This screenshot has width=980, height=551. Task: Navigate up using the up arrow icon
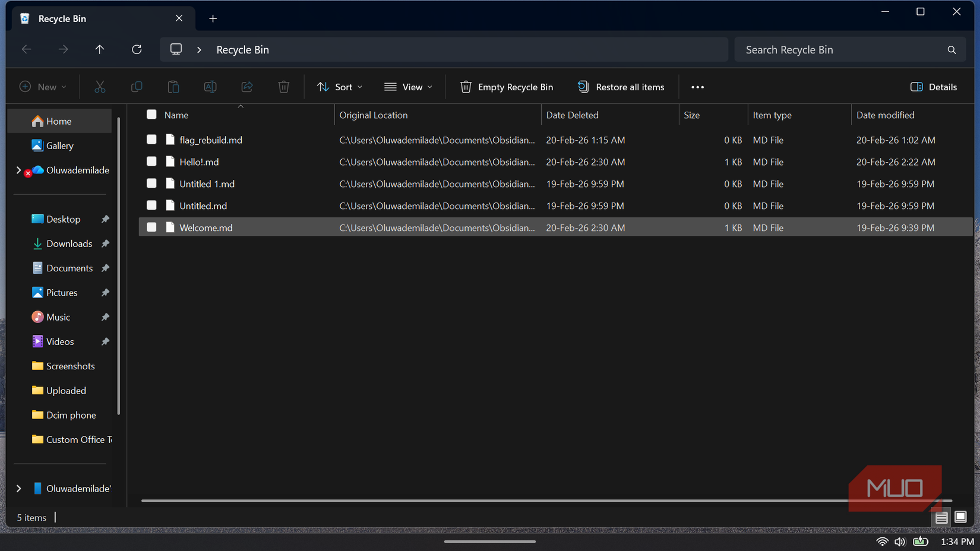(x=100, y=49)
